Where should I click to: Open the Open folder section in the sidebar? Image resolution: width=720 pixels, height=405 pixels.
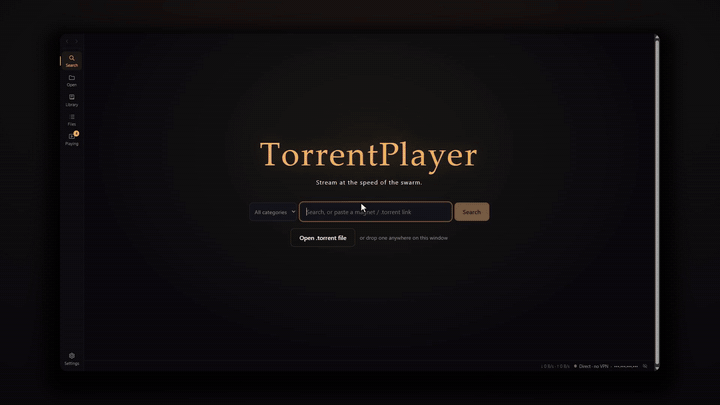coord(72,80)
